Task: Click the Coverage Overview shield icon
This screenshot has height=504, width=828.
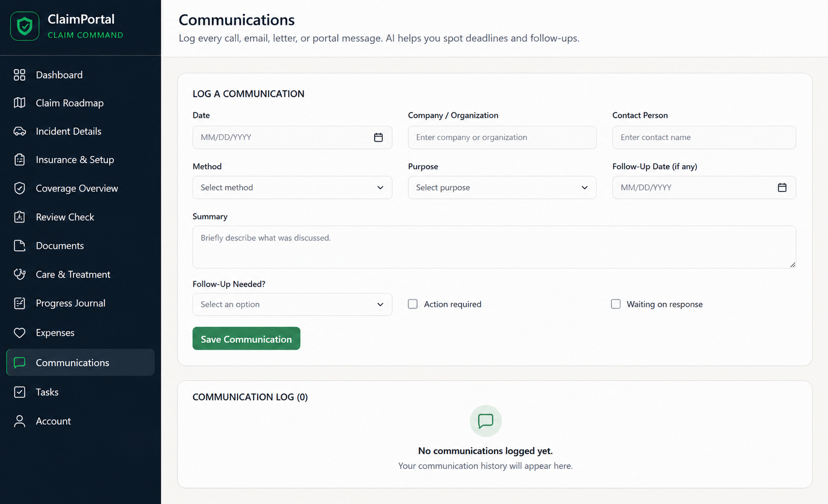Action: tap(20, 188)
